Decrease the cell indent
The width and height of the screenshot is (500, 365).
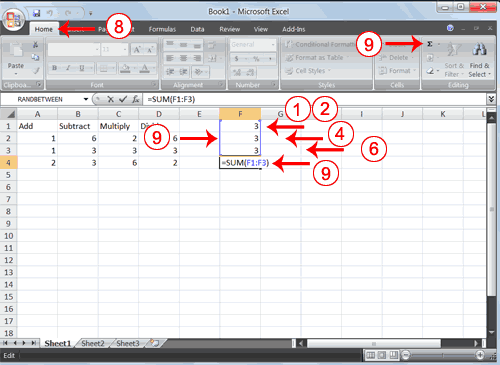[x=170, y=71]
